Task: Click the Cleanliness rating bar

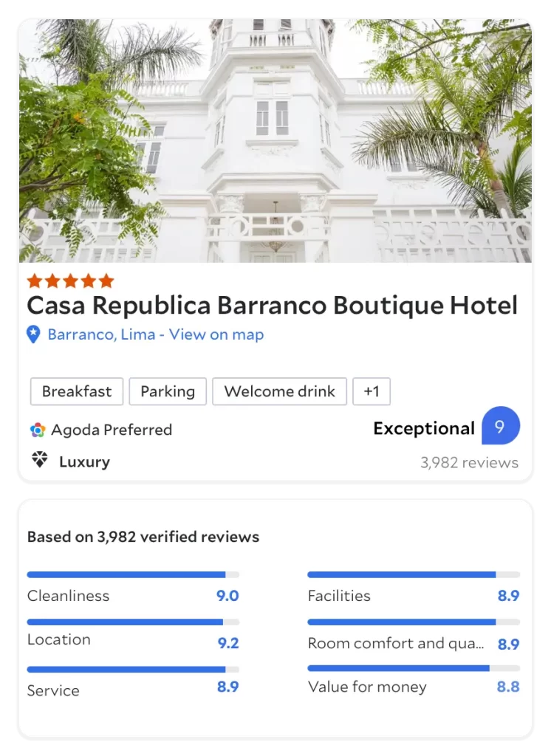Action: (133, 574)
